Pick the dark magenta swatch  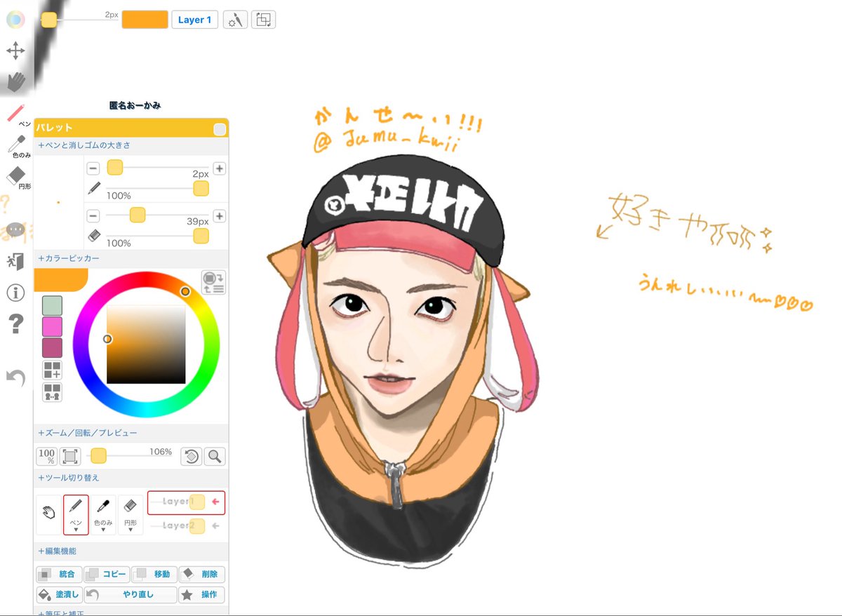click(52, 347)
